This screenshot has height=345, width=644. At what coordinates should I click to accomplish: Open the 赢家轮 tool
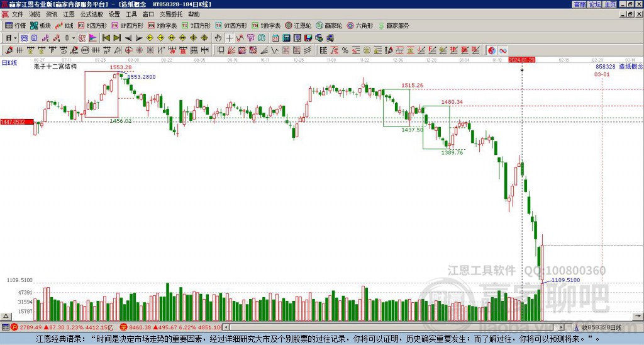(x=329, y=25)
